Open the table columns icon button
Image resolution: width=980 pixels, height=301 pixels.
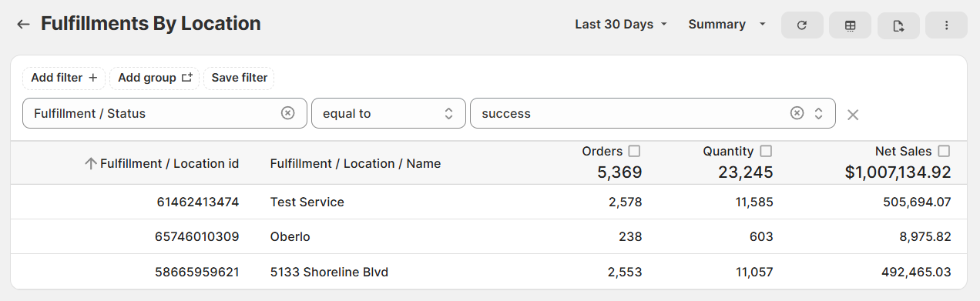(850, 25)
